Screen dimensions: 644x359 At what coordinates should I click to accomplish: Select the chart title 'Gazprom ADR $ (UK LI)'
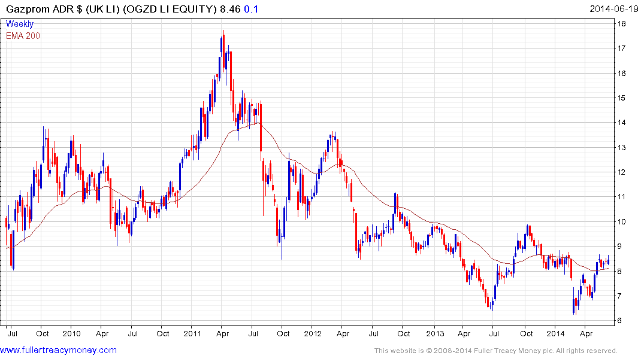pyautogui.click(x=63, y=9)
